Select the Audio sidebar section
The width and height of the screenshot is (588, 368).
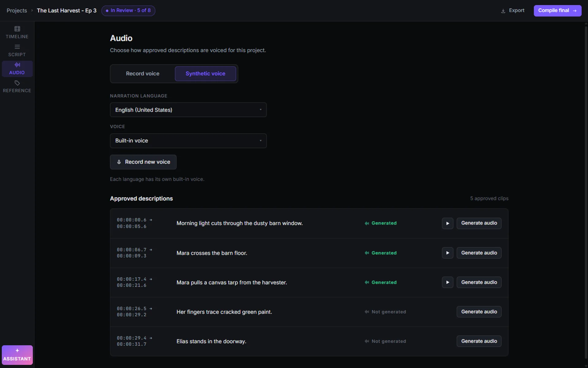17,69
